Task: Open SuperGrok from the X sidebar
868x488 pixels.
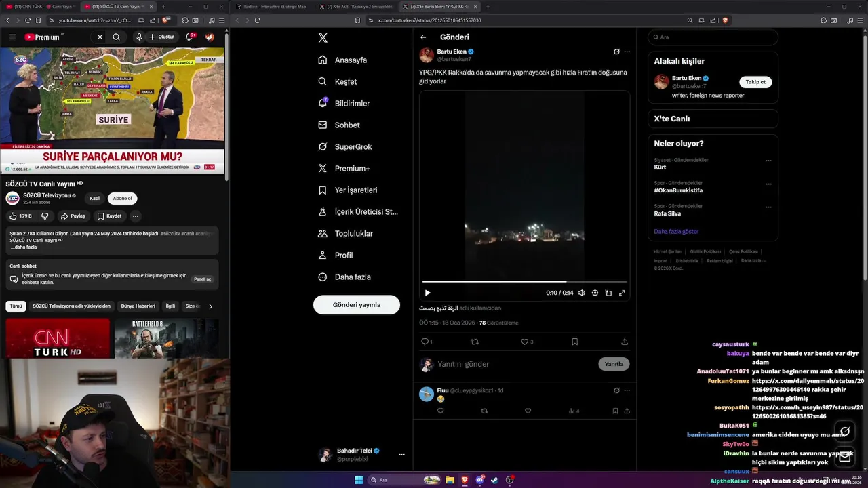Action: tap(344, 146)
